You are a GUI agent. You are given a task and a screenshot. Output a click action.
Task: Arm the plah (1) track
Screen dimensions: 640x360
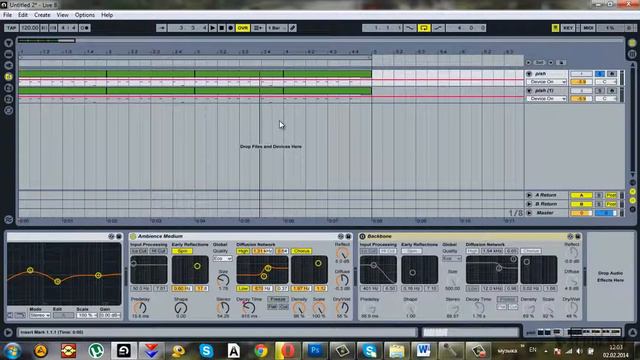click(611, 91)
